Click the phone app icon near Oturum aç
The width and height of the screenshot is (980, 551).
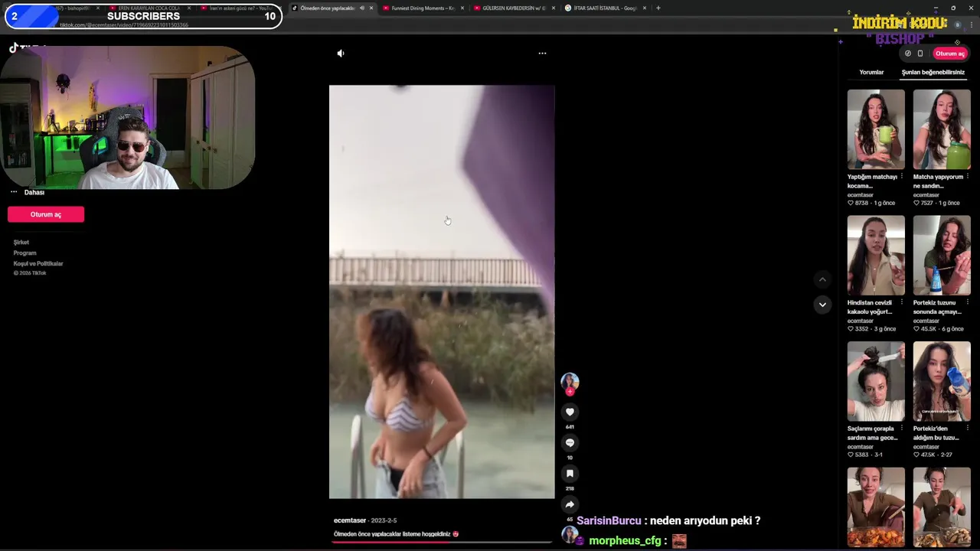(x=920, y=54)
